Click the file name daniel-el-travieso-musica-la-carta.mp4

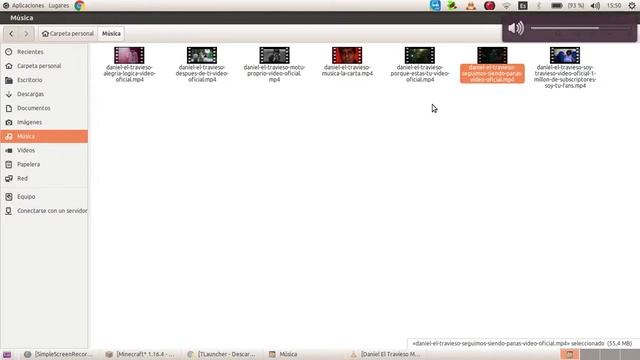[347, 70]
